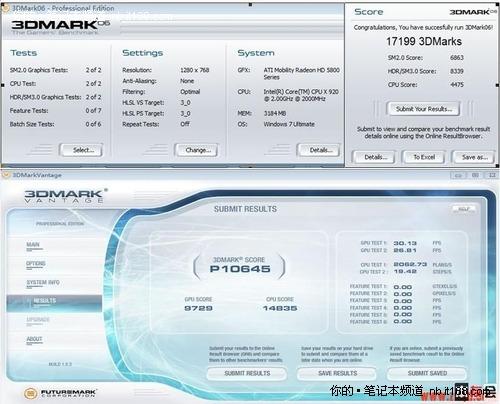This screenshot has height=404, width=500.
Task: Click Windows 7 Ultimate OS text
Action: [x=289, y=124]
